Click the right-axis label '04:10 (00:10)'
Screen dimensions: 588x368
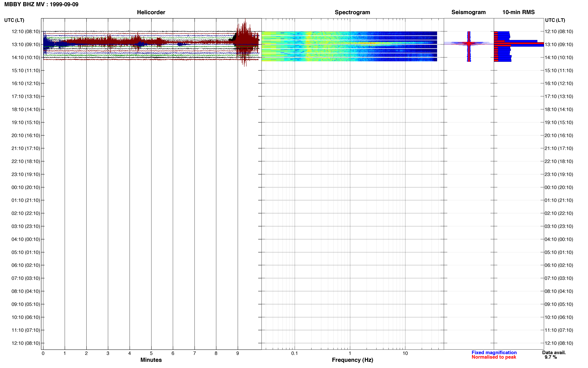click(x=559, y=239)
